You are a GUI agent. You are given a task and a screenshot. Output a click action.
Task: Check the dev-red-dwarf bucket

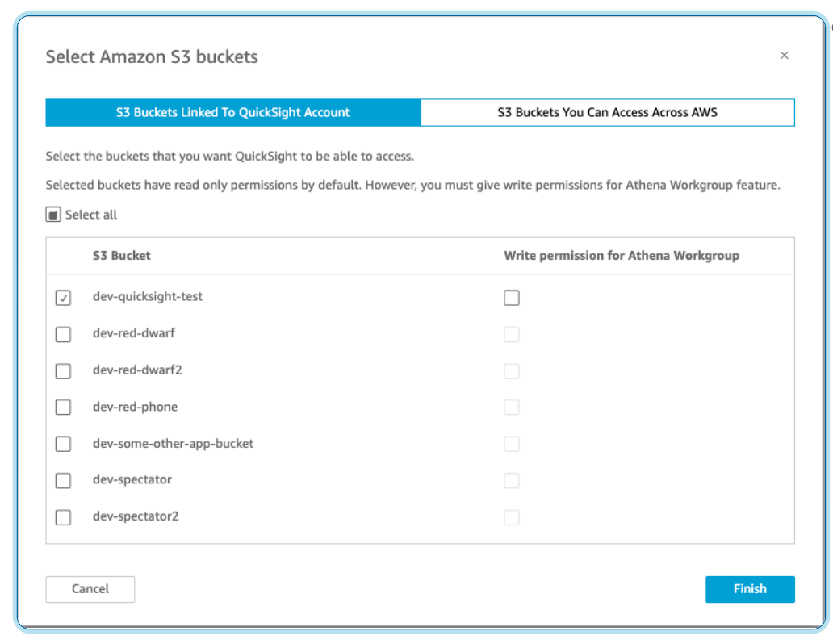[x=63, y=334]
